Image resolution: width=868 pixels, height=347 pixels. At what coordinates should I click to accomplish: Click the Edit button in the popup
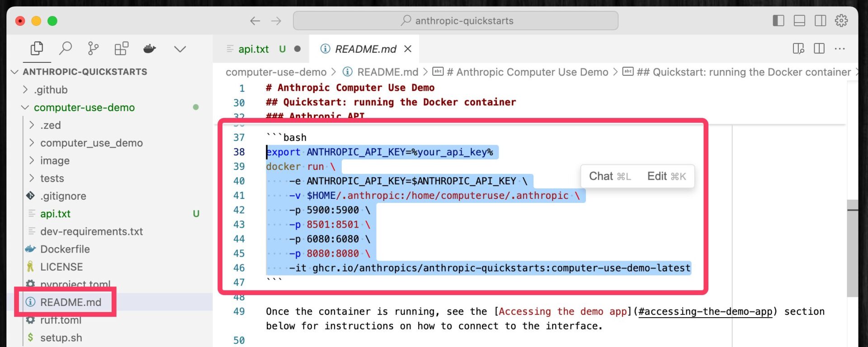click(666, 176)
